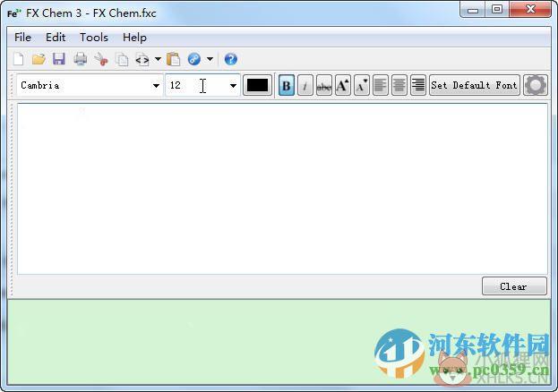Click the blue link globe icon
558x392 pixels.
(x=194, y=59)
